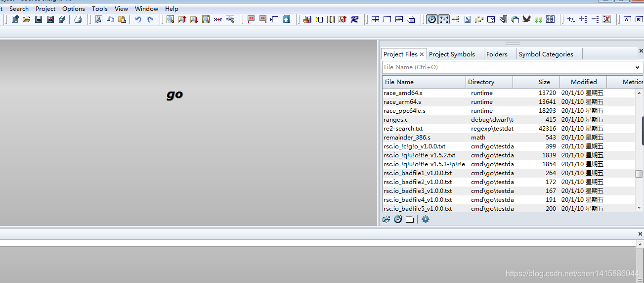Screen dimensions: 644x283
Task: Open the View menu
Action: click(x=121, y=8)
